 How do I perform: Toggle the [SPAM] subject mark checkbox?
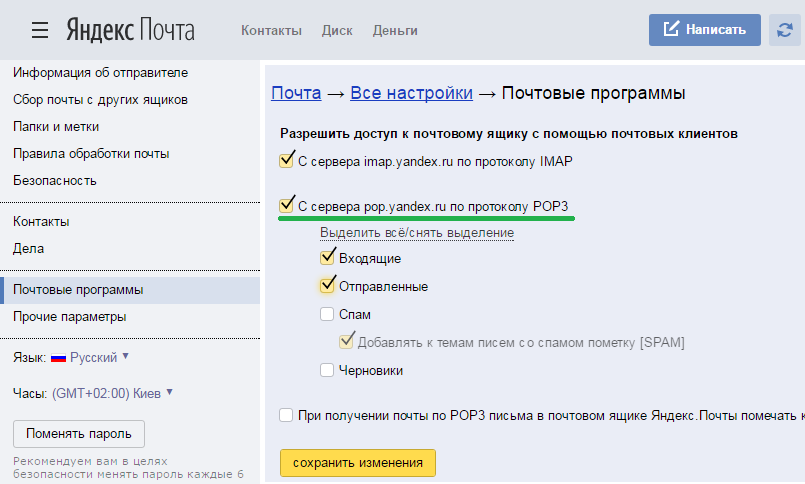[x=347, y=341]
